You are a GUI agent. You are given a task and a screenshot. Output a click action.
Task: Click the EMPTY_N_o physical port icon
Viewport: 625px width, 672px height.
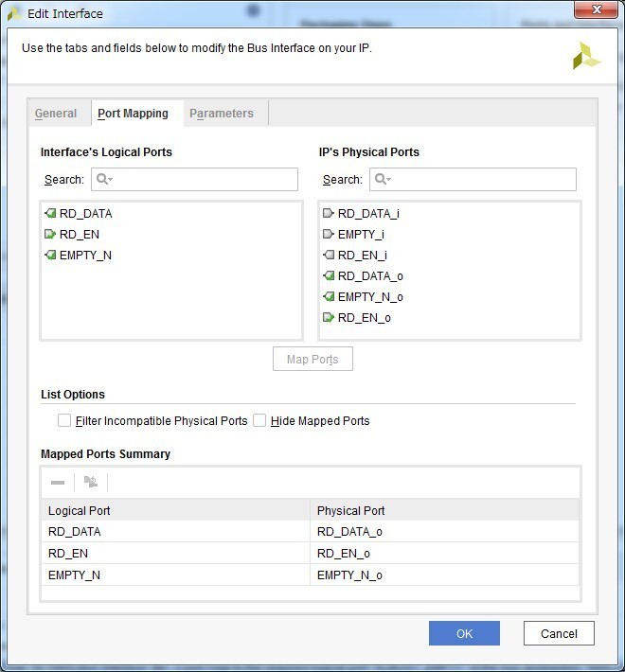[x=329, y=296]
